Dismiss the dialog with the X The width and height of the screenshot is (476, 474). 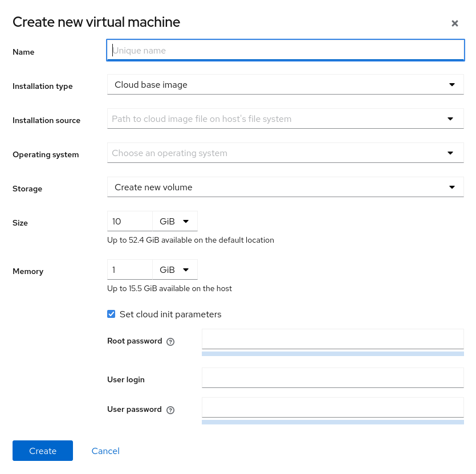[455, 23]
